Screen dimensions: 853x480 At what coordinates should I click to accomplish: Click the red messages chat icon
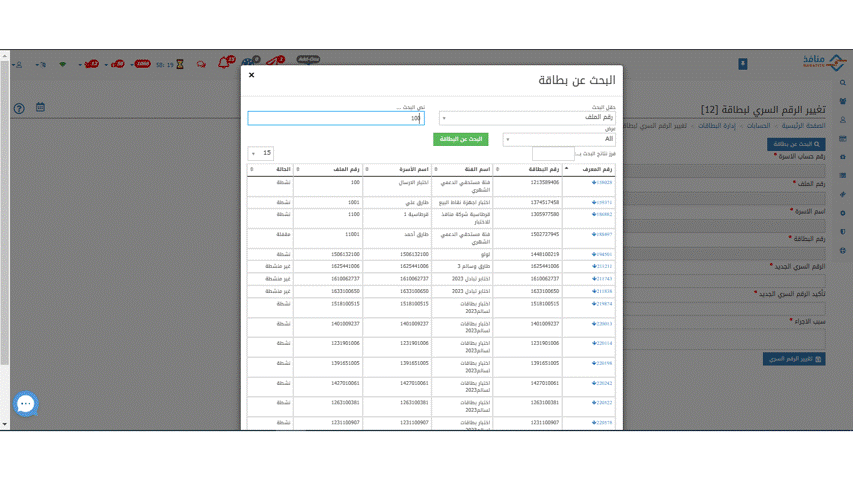point(199,64)
